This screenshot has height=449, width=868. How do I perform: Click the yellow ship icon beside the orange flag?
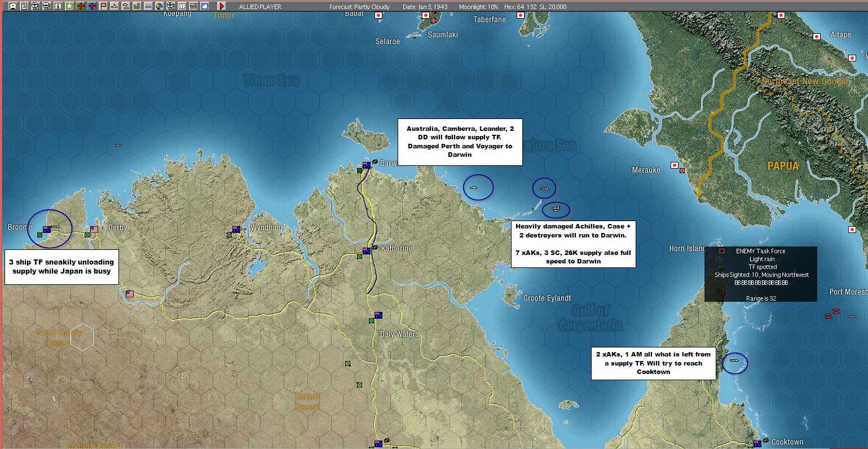(114, 6)
